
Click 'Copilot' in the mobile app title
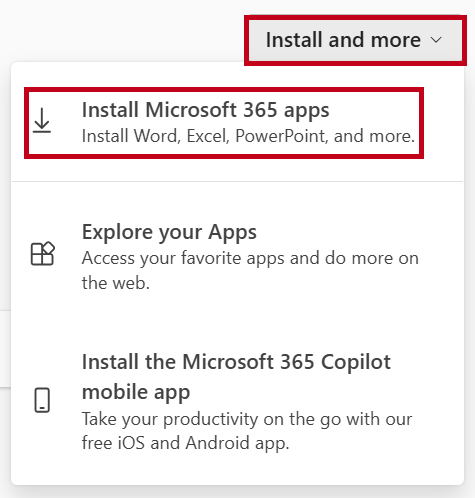pyautogui.click(x=356, y=362)
